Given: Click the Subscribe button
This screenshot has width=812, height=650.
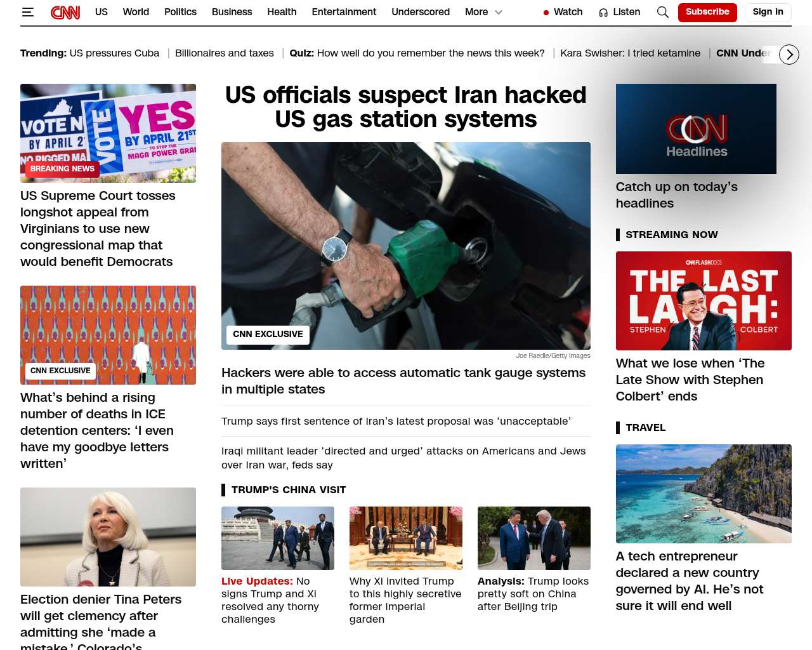Looking at the screenshot, I should (707, 12).
